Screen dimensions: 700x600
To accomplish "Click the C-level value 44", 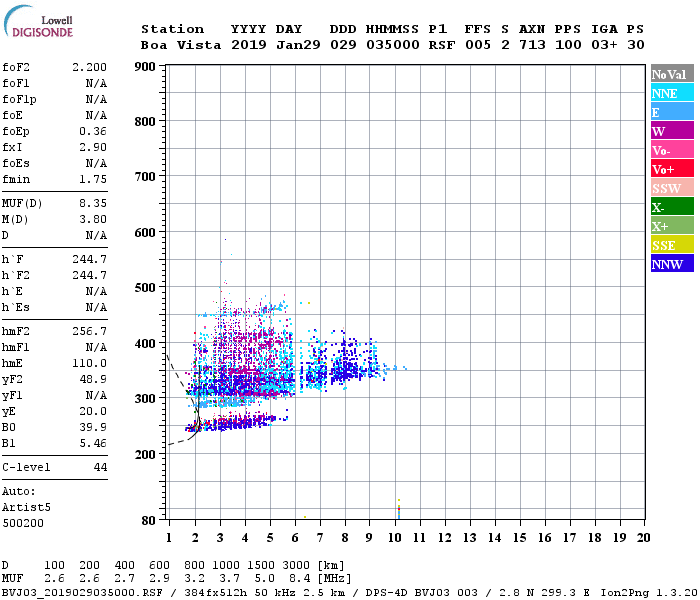I will coord(100,467).
